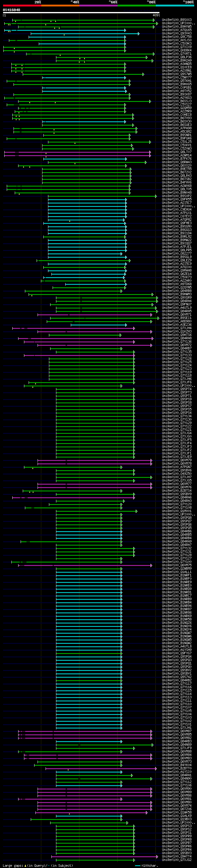Open hit UniRef100_B9HYW5
The height and width of the screenshot is (868, 197).
177,26
